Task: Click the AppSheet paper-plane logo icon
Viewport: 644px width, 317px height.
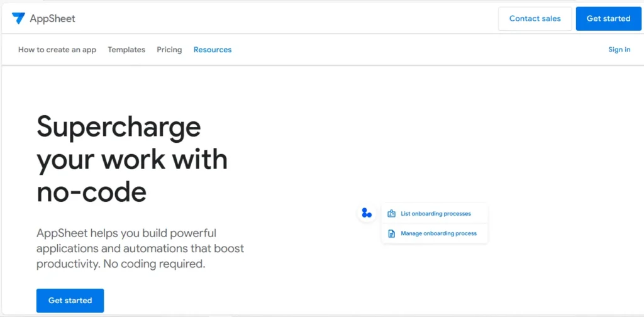Action: [18, 18]
